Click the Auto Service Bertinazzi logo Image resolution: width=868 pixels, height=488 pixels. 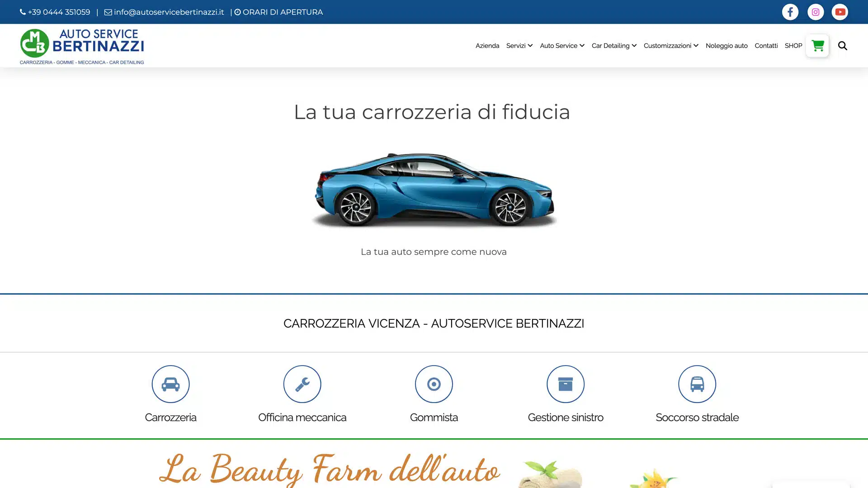82,46
